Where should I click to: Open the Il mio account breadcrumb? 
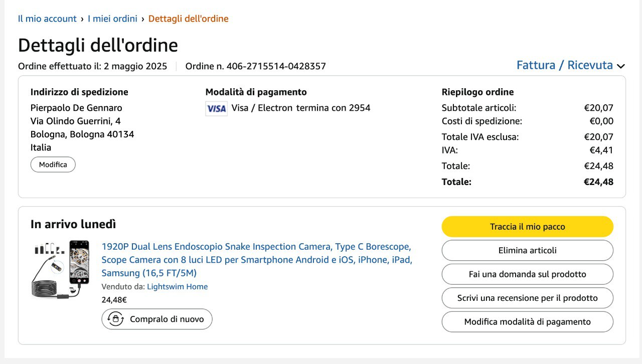47,19
